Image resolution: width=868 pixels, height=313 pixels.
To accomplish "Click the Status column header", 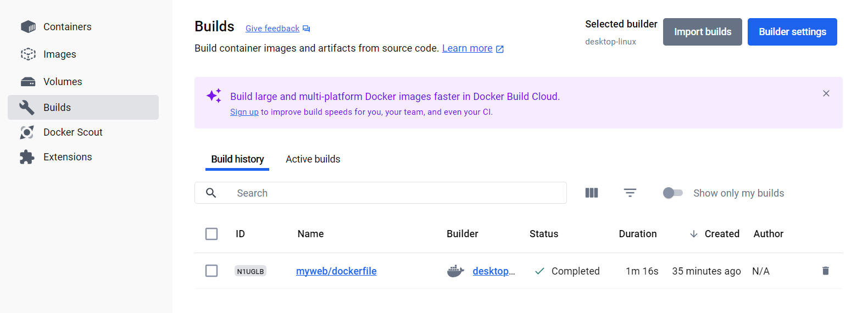I will [x=544, y=234].
